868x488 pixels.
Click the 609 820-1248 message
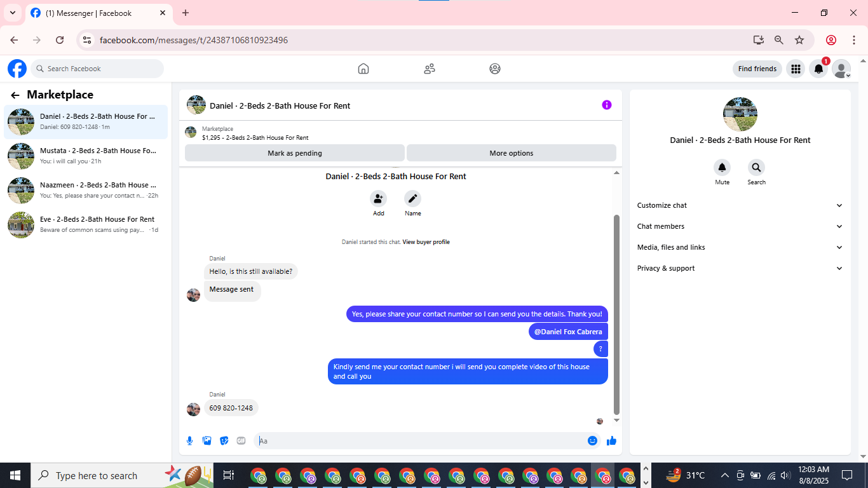[231, 408]
